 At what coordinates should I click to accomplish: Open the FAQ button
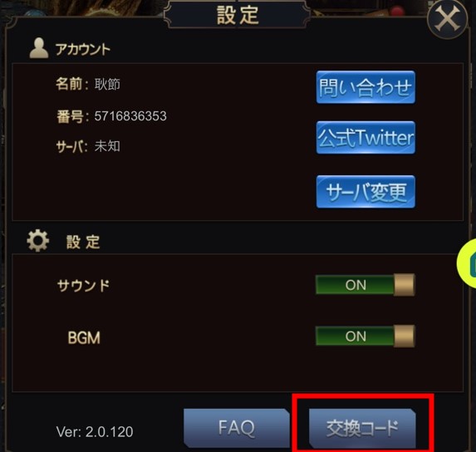(237, 428)
